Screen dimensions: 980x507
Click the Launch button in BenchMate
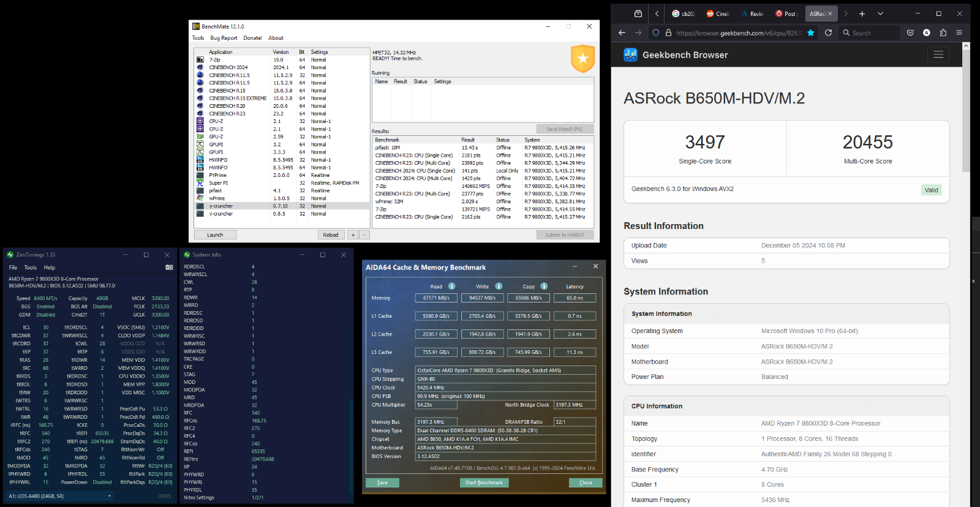click(x=215, y=235)
